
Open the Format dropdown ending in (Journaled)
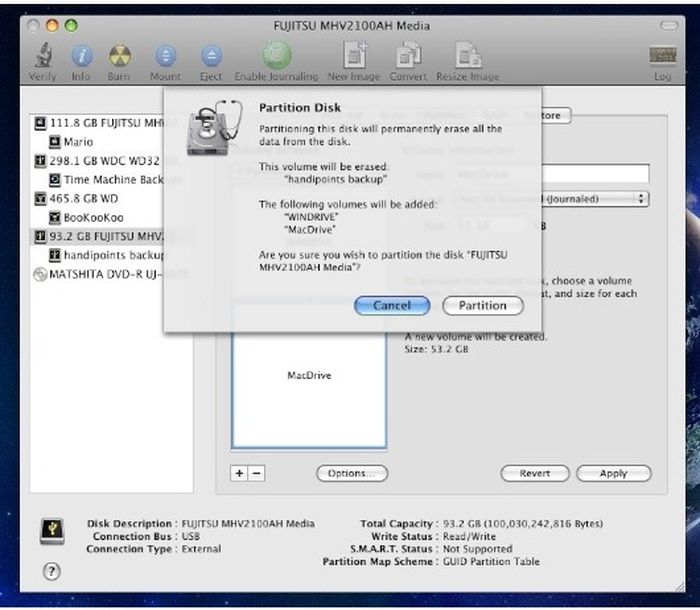594,199
